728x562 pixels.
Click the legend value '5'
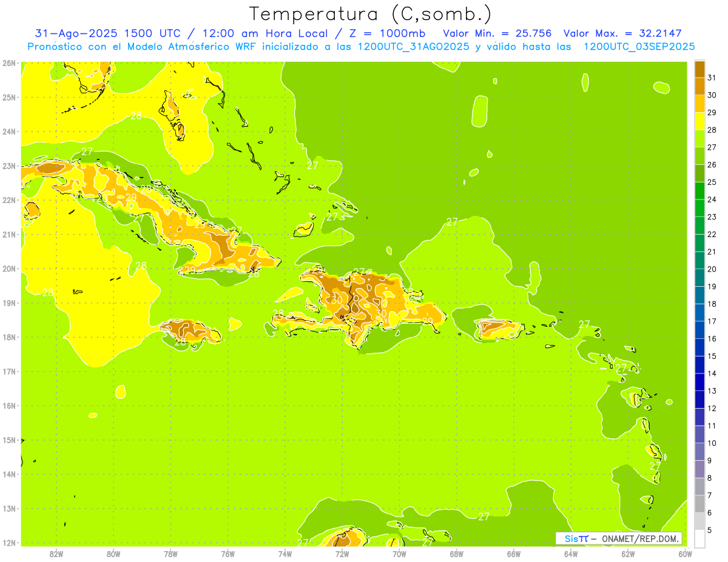pyautogui.click(x=709, y=530)
